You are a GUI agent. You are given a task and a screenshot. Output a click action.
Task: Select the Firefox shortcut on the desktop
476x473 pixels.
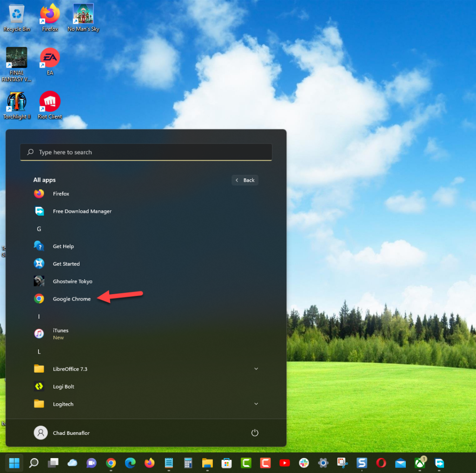click(50, 18)
